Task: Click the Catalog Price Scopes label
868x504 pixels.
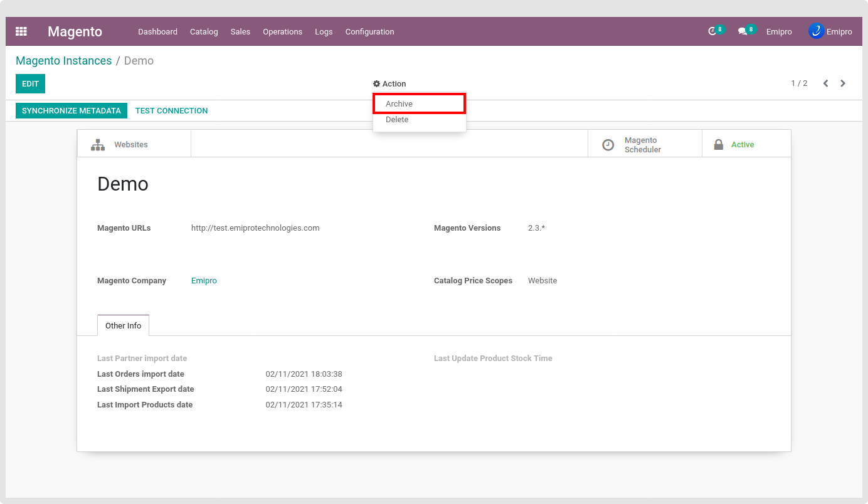Action: point(473,281)
